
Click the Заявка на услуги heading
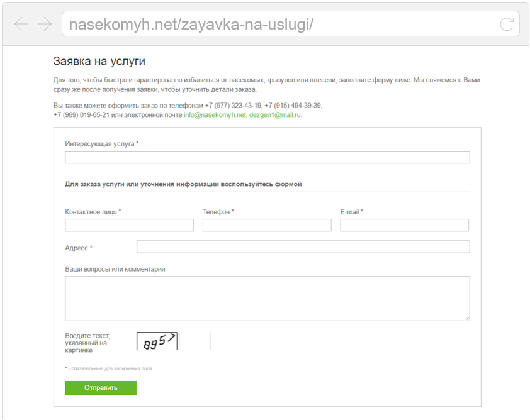[99, 61]
